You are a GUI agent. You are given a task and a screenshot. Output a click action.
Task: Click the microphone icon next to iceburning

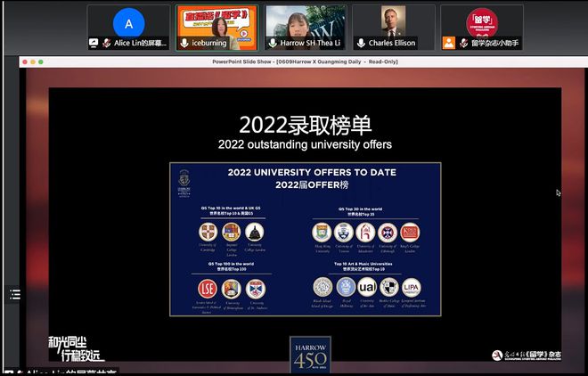tap(184, 43)
